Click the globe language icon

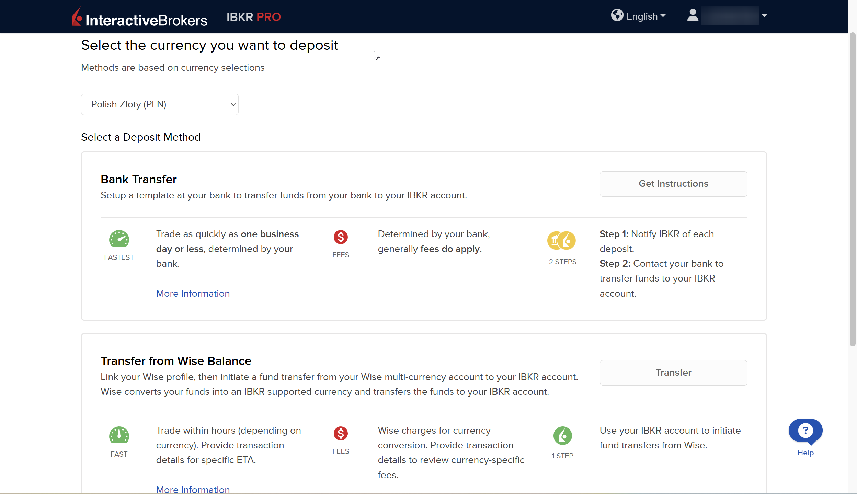(617, 15)
